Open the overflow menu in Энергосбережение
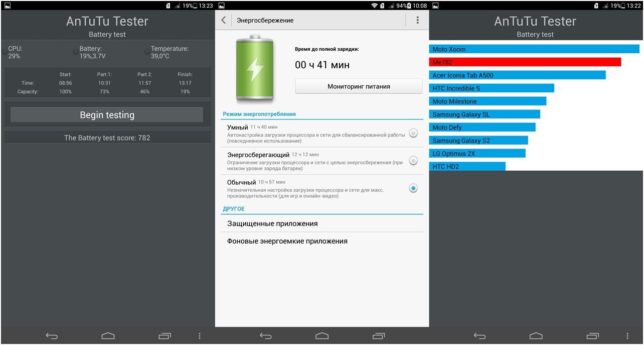The width and height of the screenshot is (644, 345). click(x=417, y=20)
